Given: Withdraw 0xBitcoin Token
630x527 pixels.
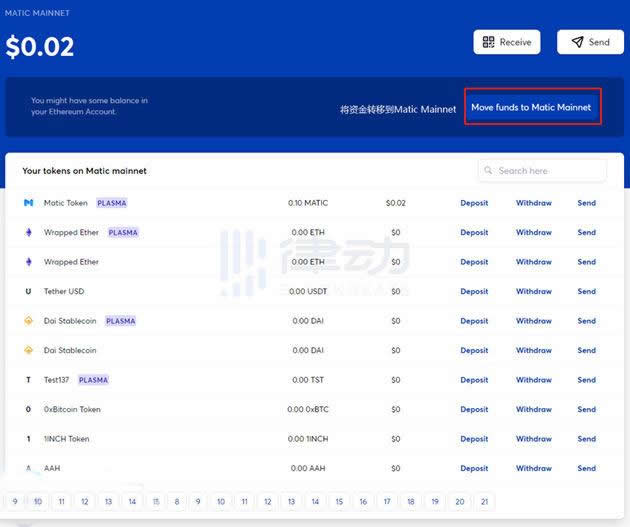Looking at the screenshot, I should pyautogui.click(x=534, y=409).
